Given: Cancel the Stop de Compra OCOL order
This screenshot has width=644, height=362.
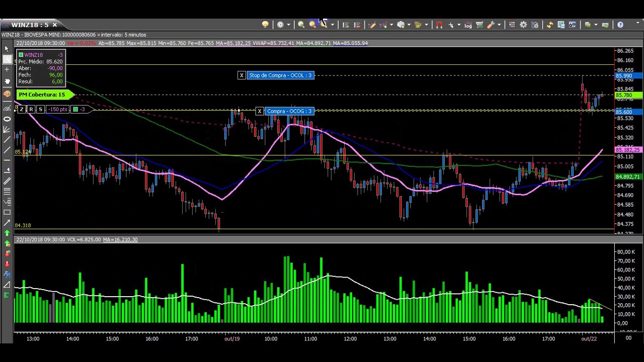Looking at the screenshot, I should click(x=242, y=75).
